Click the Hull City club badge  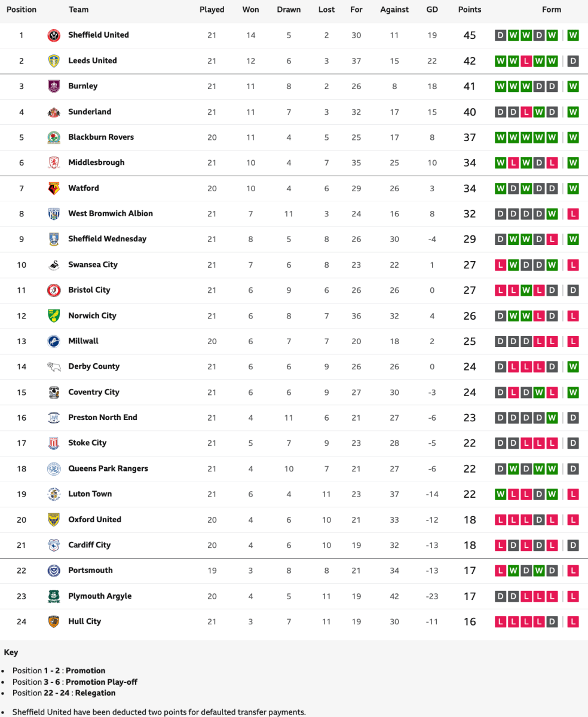coord(54,621)
